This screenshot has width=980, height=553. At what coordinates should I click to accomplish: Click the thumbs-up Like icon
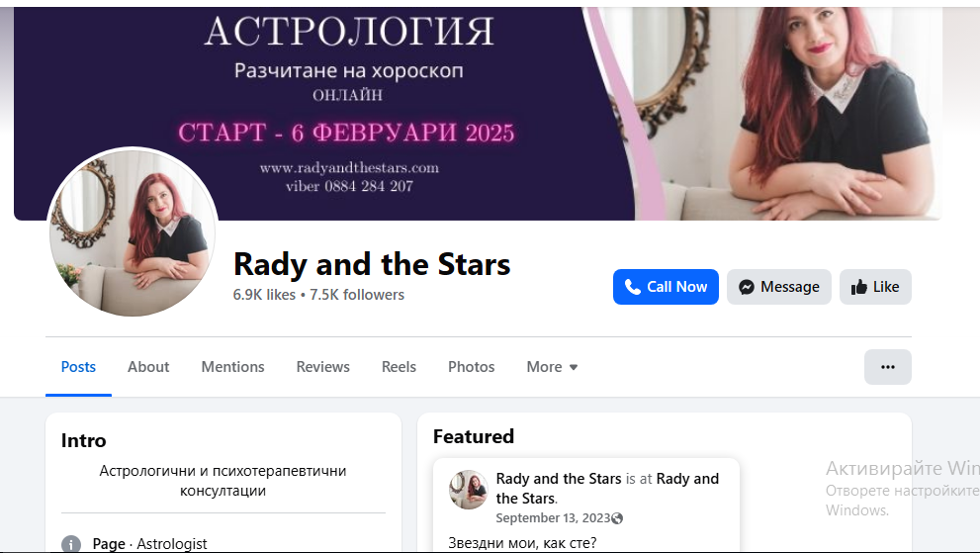coord(858,287)
